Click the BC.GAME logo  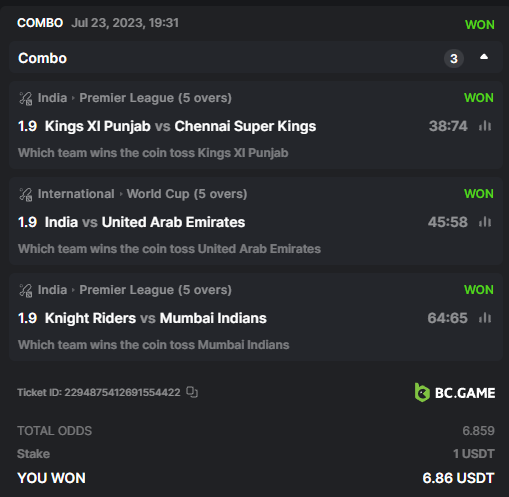click(x=455, y=392)
